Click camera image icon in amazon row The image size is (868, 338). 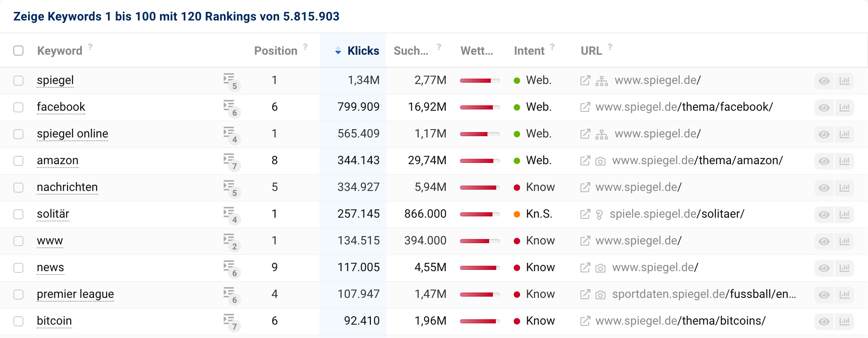[x=600, y=161]
